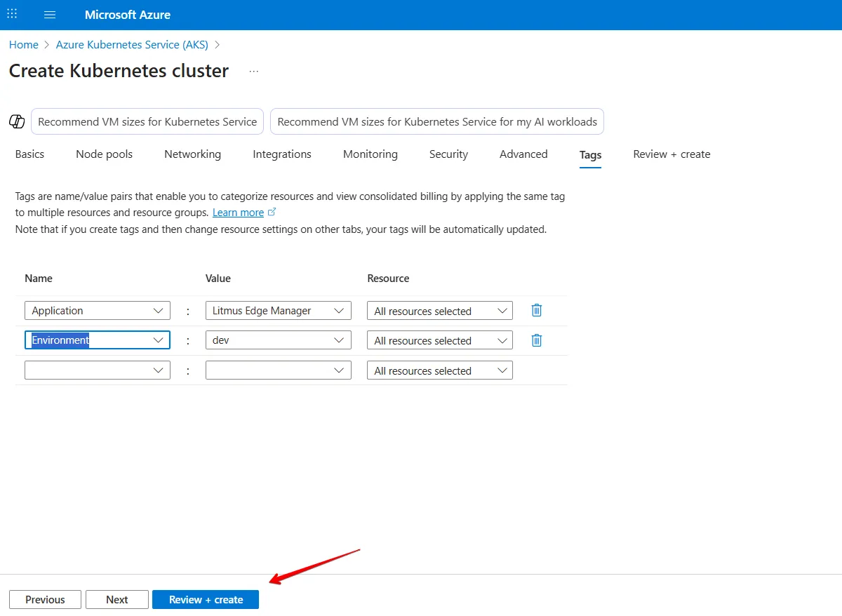Click the Next button
The height and width of the screenshot is (616, 842).
tap(117, 600)
